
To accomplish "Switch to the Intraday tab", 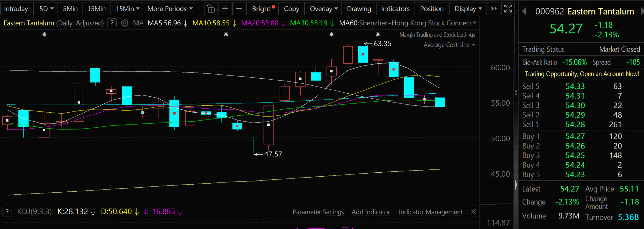I will [x=16, y=9].
